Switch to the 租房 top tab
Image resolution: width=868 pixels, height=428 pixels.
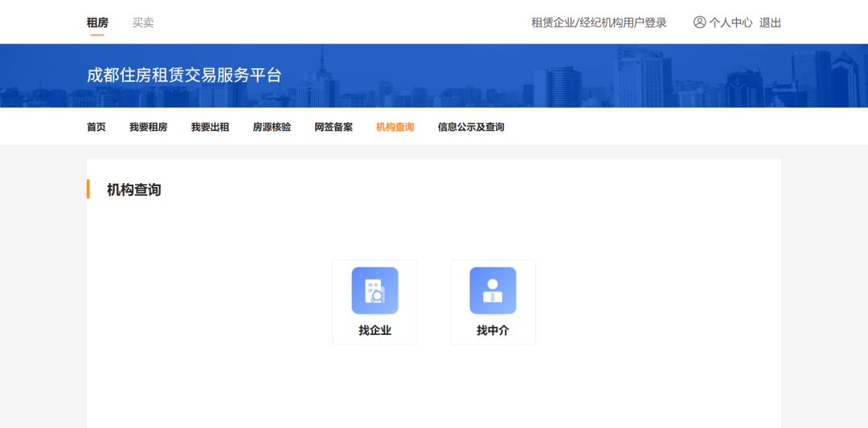point(97,22)
